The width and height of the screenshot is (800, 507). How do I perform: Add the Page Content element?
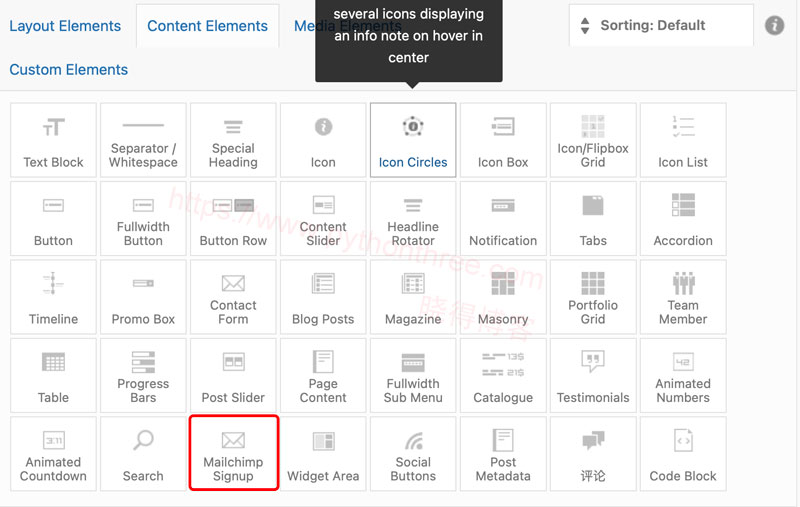coord(323,375)
